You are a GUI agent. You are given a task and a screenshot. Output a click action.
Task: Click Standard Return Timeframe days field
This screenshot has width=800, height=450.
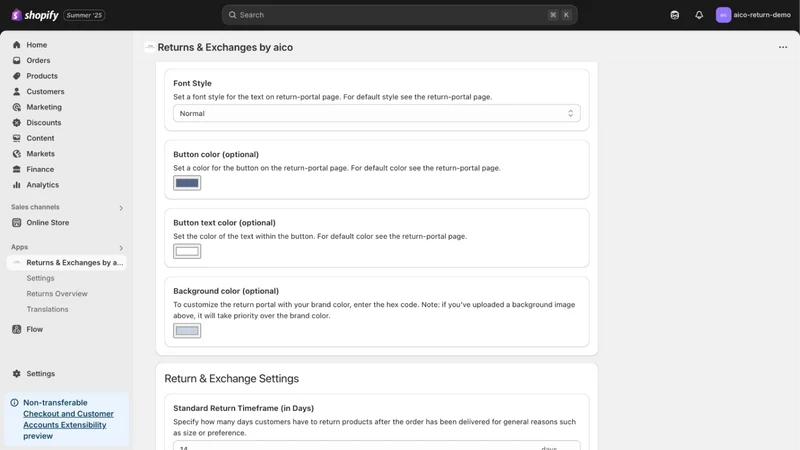click(377, 445)
